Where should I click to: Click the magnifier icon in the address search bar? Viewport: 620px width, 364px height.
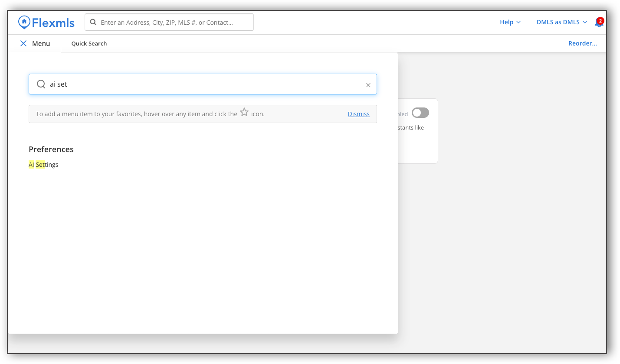click(x=93, y=22)
